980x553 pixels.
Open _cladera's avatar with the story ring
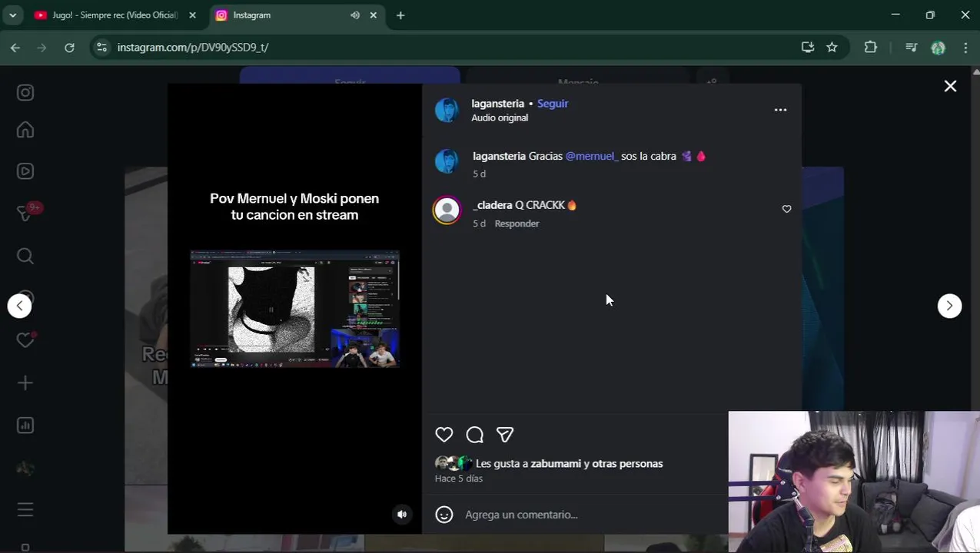447,210
